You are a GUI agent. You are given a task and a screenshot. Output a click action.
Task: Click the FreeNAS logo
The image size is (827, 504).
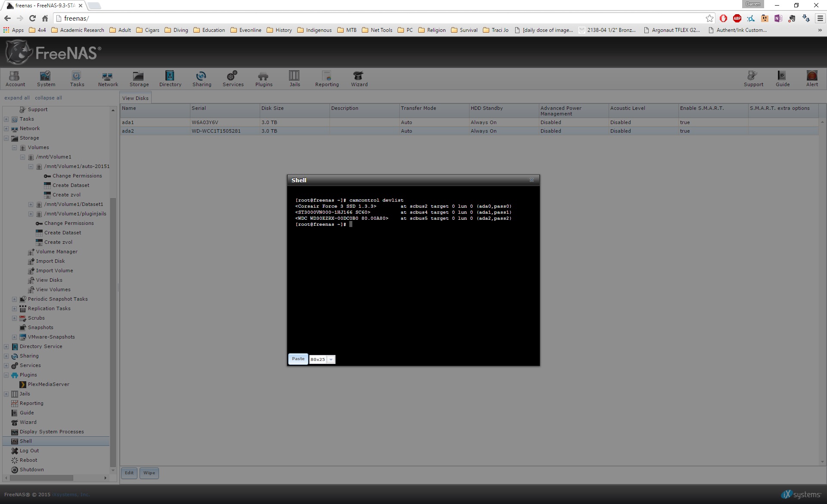pyautogui.click(x=54, y=52)
